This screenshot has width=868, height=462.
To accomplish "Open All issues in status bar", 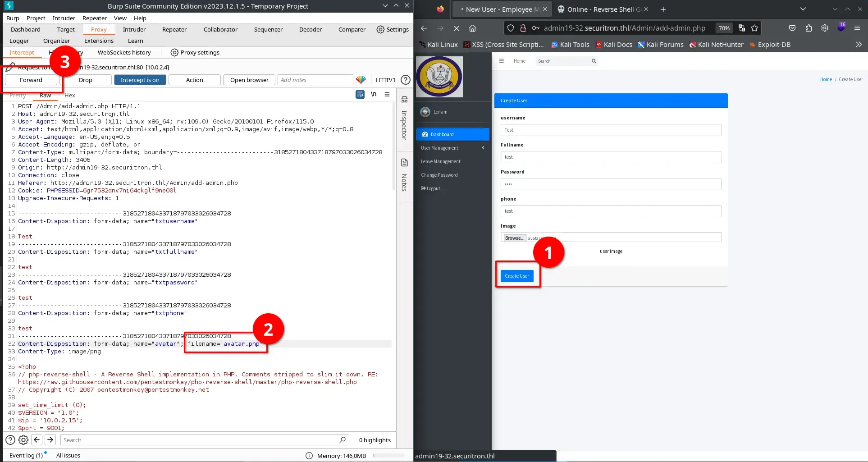I will click(68, 455).
